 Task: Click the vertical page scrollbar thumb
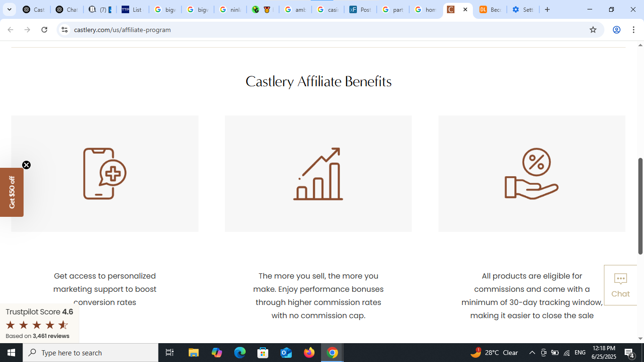pos(640,206)
